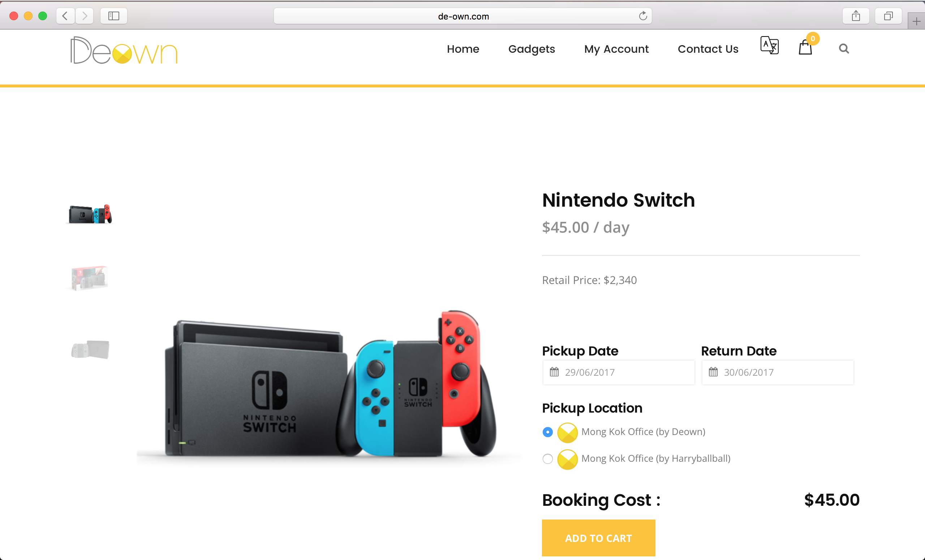Screen dimensions: 925x560
Task: Open the Pickup Date picker
Action: coord(618,372)
